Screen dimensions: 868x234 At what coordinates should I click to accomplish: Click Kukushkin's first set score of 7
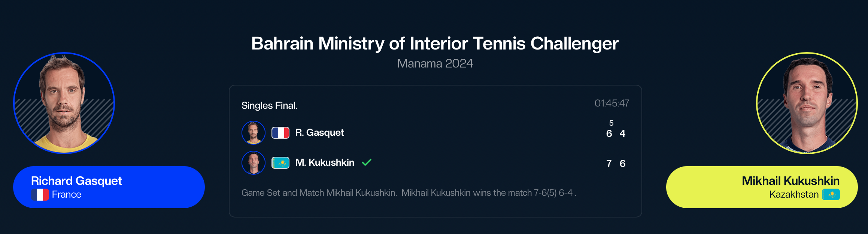point(609,163)
